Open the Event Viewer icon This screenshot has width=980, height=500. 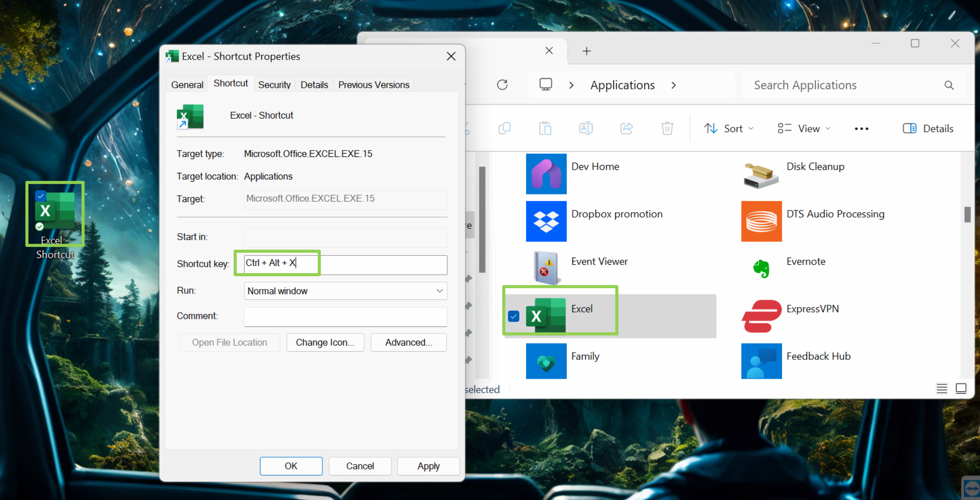pyautogui.click(x=546, y=269)
